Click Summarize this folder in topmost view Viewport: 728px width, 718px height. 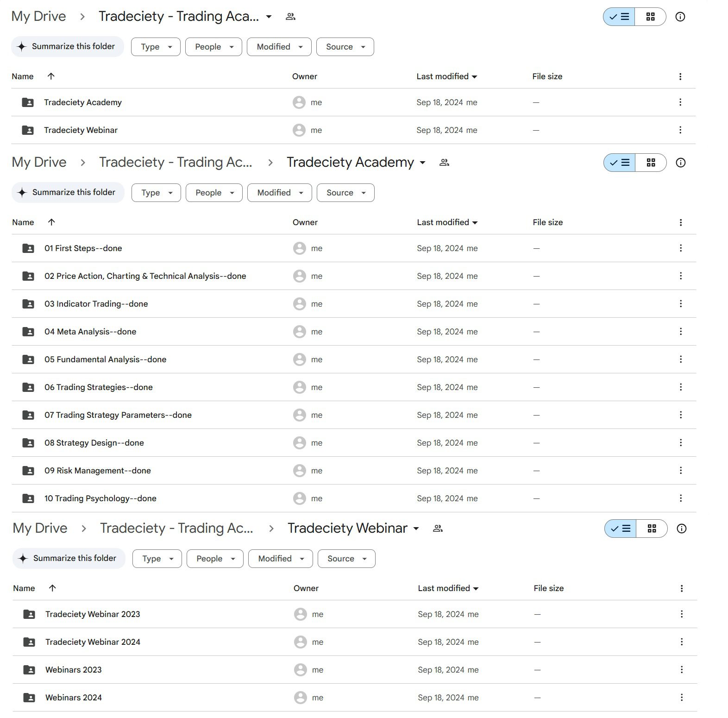pos(68,46)
